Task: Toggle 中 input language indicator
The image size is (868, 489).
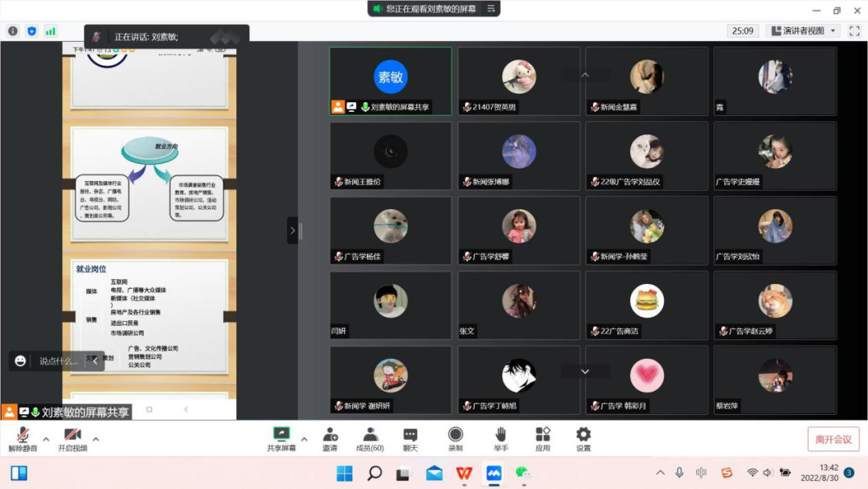Action: tap(702, 473)
